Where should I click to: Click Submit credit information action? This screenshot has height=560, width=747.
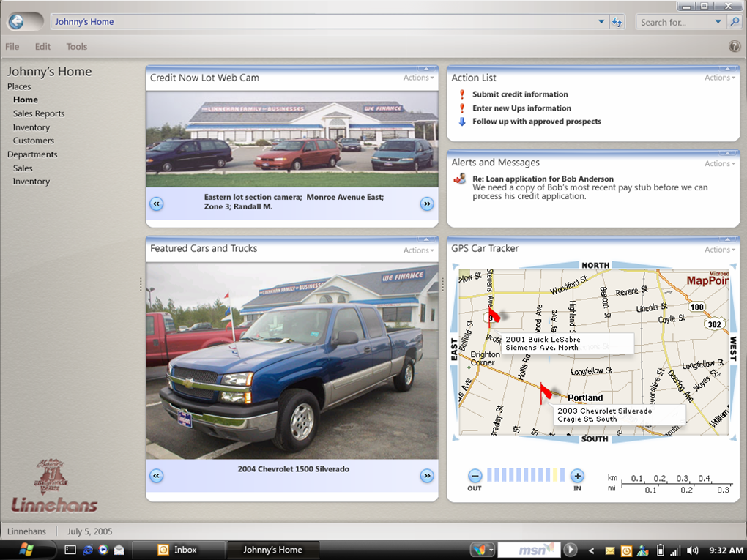[520, 94]
